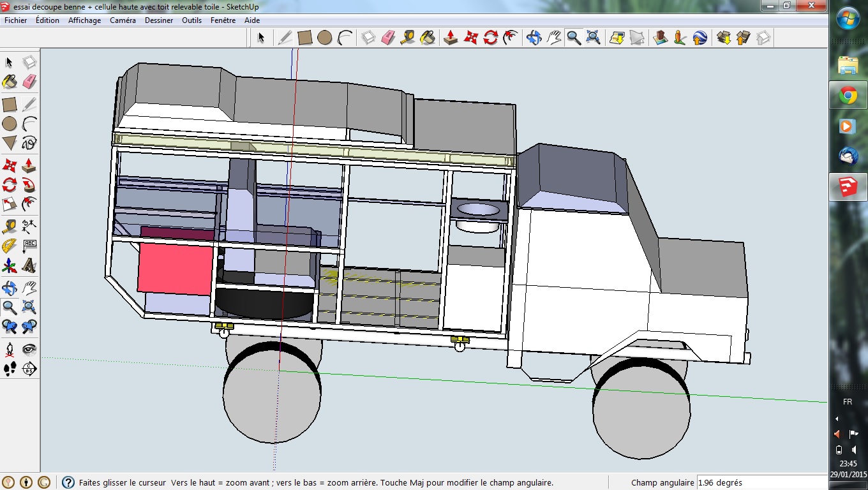Open the Dessiner menu
This screenshot has width=868, height=490.
point(159,20)
